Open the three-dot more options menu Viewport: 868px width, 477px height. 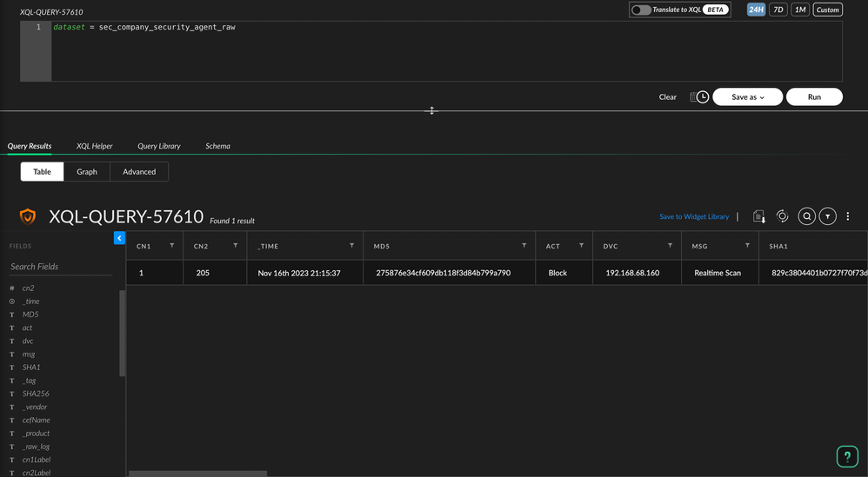point(848,216)
